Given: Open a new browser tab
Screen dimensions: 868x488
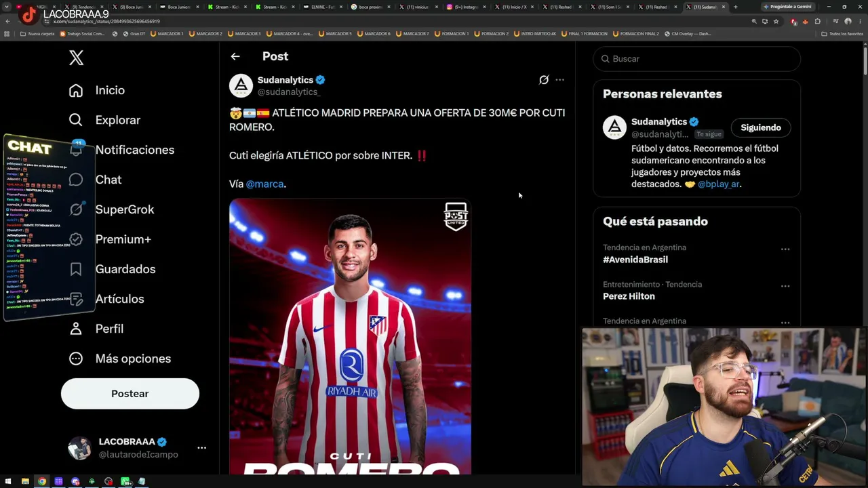Looking at the screenshot, I should pos(735,7).
